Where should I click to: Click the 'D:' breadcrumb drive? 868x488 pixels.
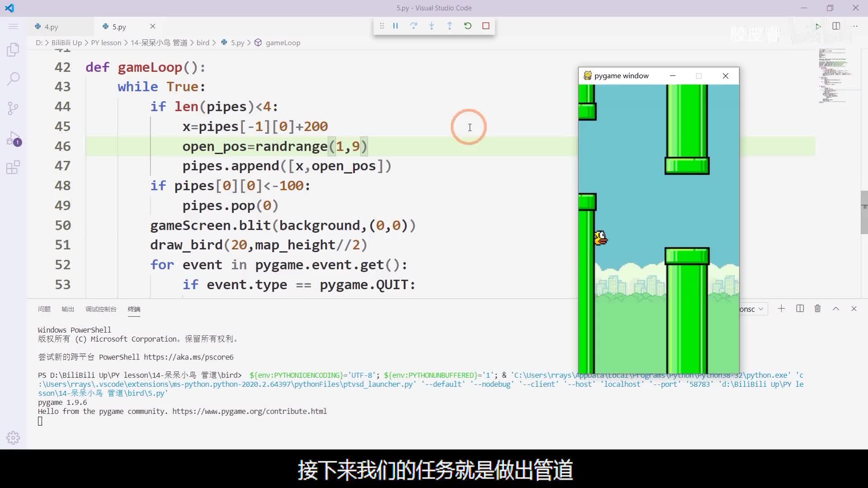[39, 42]
